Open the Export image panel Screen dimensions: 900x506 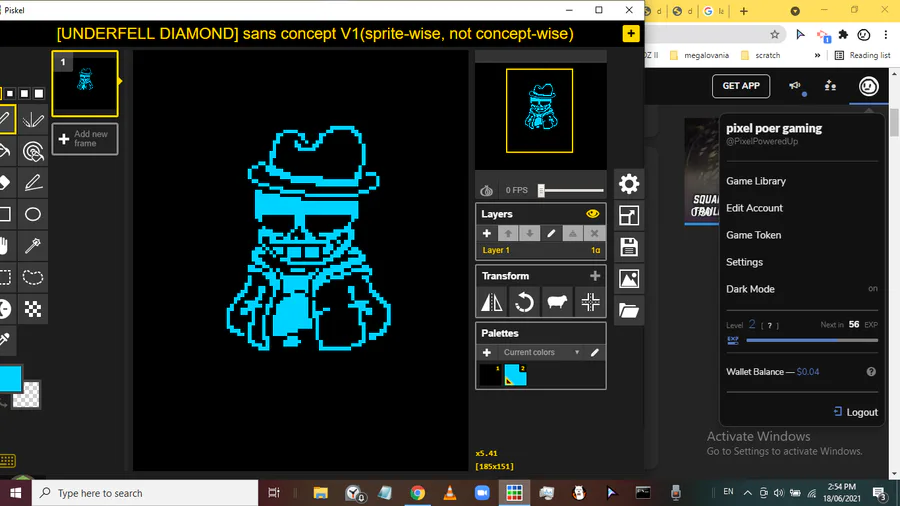click(x=629, y=279)
